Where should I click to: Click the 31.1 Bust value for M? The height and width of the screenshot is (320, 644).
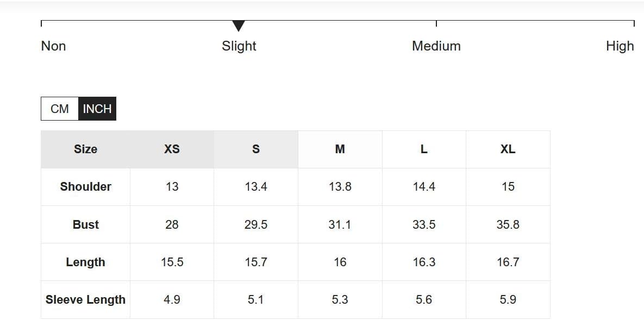pyautogui.click(x=340, y=224)
